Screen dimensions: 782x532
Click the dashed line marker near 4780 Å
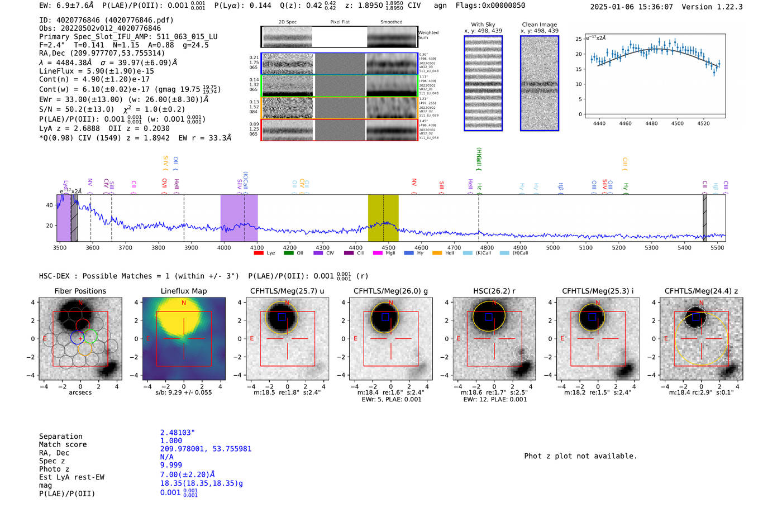[x=479, y=218]
